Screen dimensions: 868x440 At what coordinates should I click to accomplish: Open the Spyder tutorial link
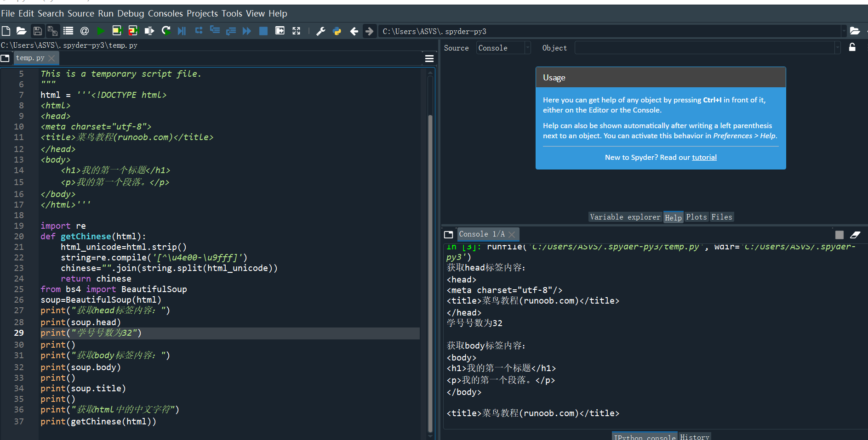pos(704,158)
